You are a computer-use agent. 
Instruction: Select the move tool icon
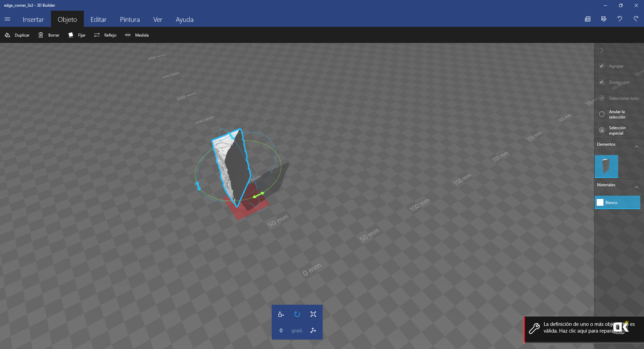(x=281, y=314)
